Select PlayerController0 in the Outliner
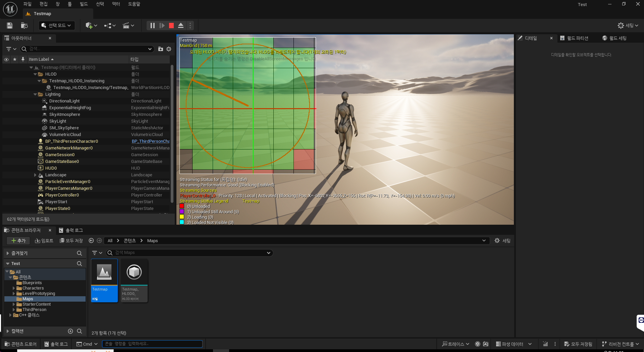644x352 pixels. pyautogui.click(x=62, y=195)
